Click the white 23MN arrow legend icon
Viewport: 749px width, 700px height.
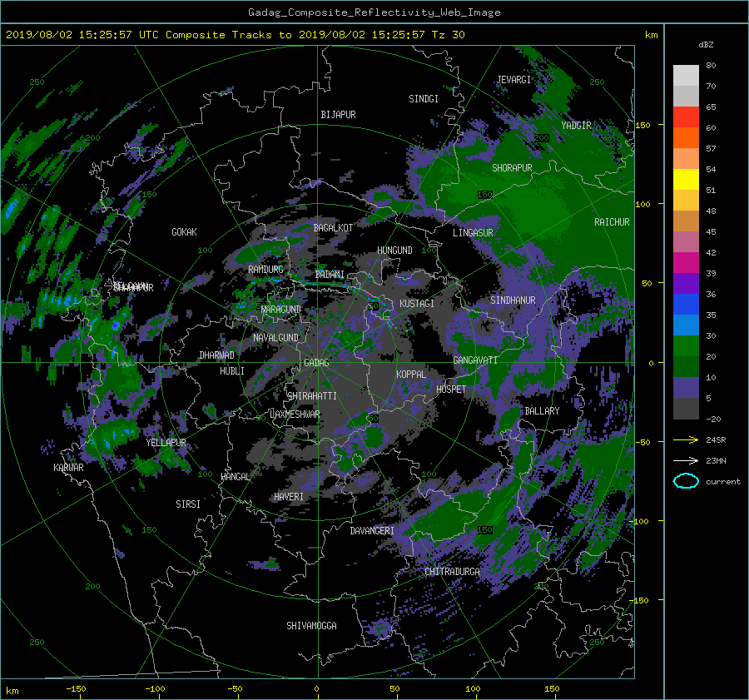pos(686,460)
